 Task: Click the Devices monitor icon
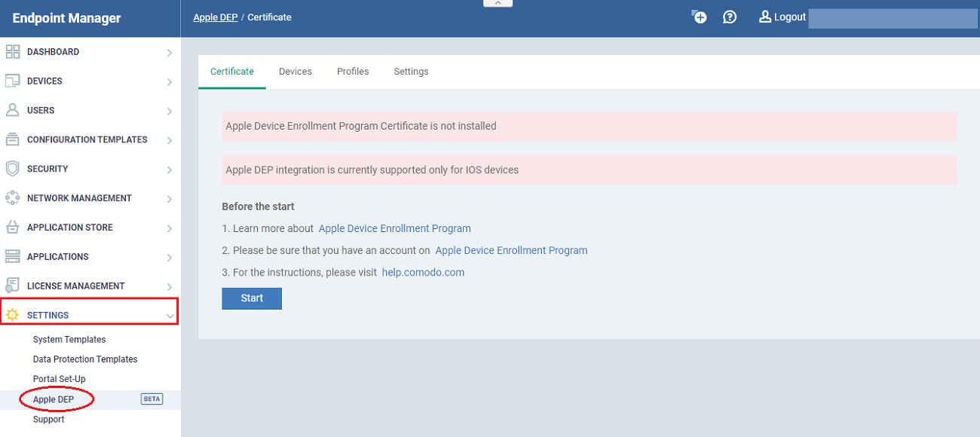pyautogui.click(x=12, y=81)
